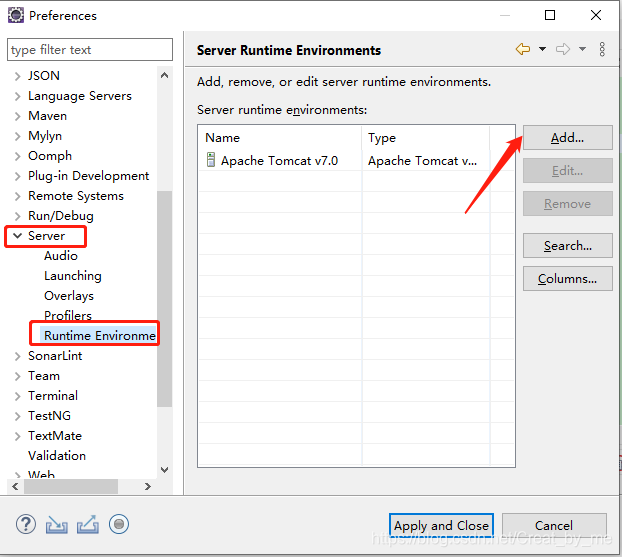Viewport: 622px width, 557px height.
Task: Click the forward navigation arrow icon
Action: [563, 49]
